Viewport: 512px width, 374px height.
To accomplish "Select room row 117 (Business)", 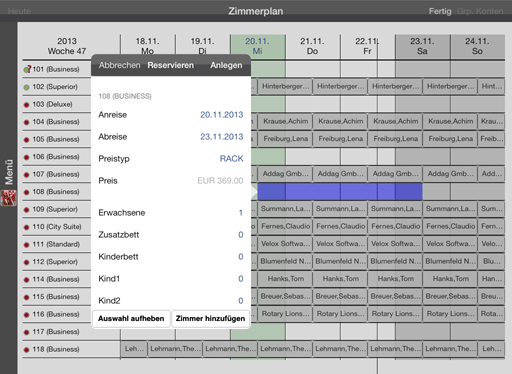I will coord(56,332).
